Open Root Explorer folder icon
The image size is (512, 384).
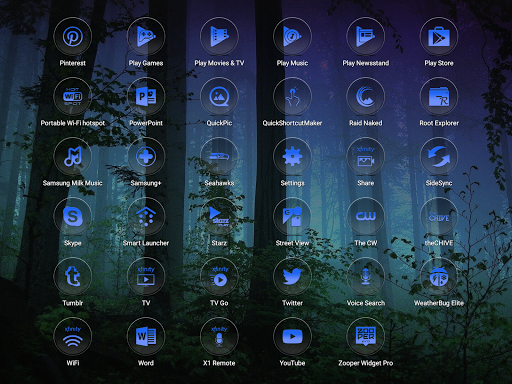coord(439,96)
